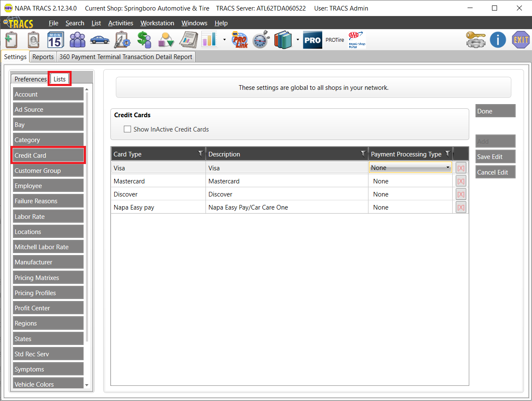Delete the Visa row with [X]
The width and height of the screenshot is (532, 401).
click(461, 168)
